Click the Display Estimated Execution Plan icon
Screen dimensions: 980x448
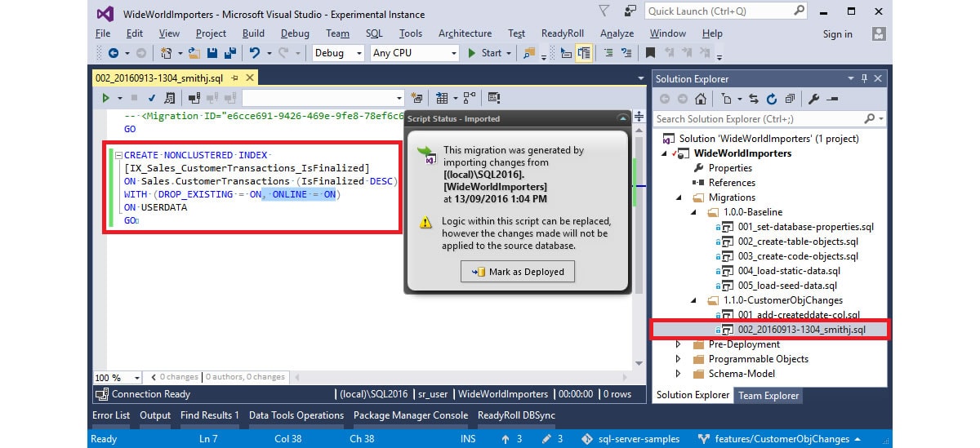click(168, 98)
